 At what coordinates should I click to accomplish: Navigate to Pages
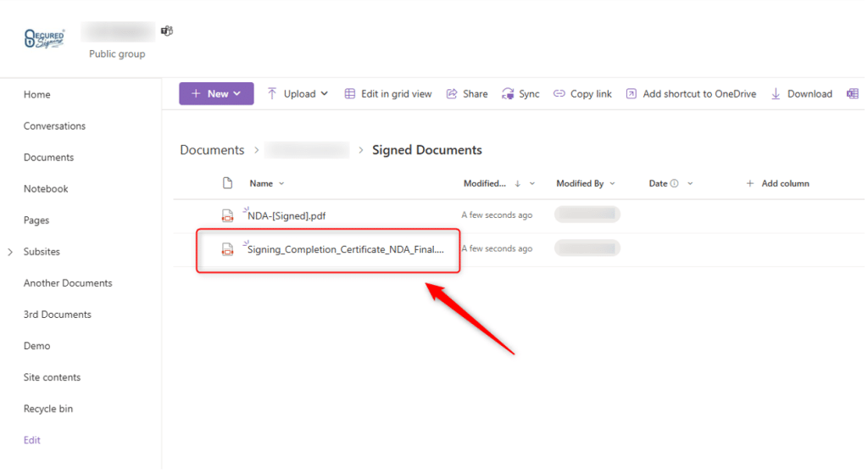(36, 220)
